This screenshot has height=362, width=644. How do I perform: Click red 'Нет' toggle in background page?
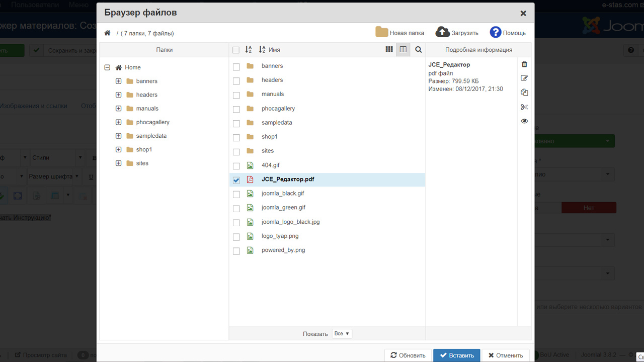pyautogui.click(x=589, y=208)
